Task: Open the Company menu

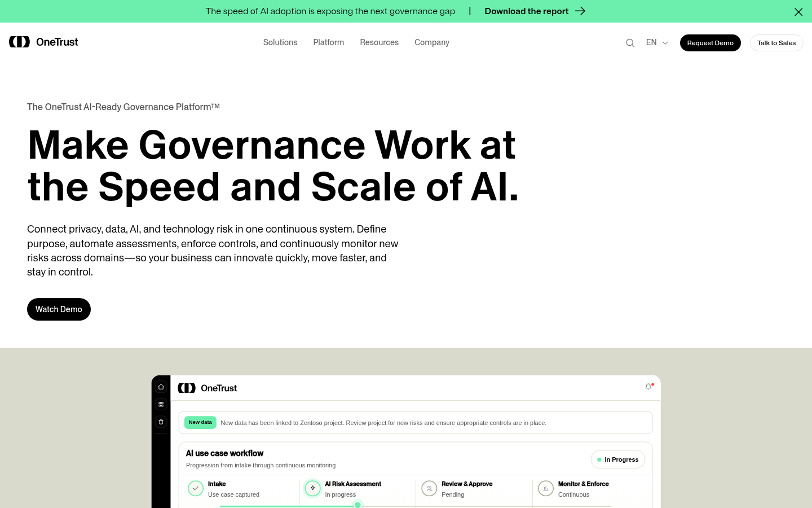Action: 432,42
